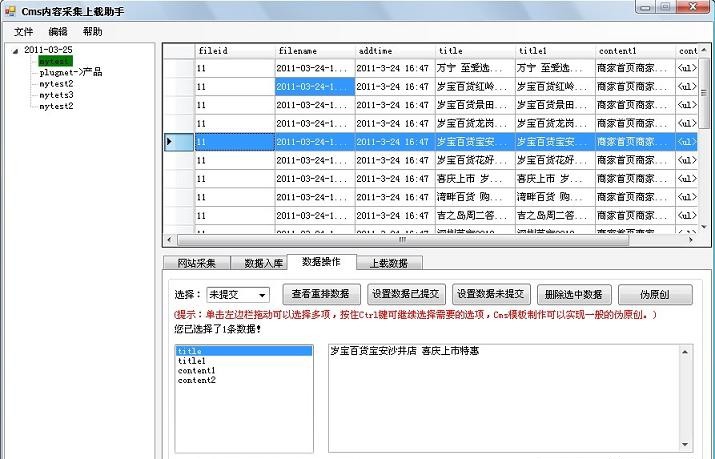715x459 pixels.
Task: Minimize the Cms内容采集上载助手 window
Action: coord(645,7)
